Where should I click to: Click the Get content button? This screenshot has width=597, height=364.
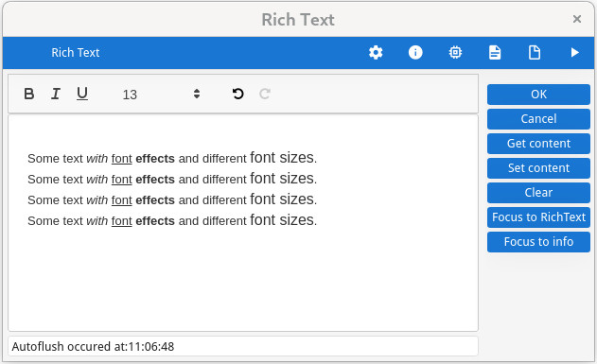pyautogui.click(x=538, y=144)
